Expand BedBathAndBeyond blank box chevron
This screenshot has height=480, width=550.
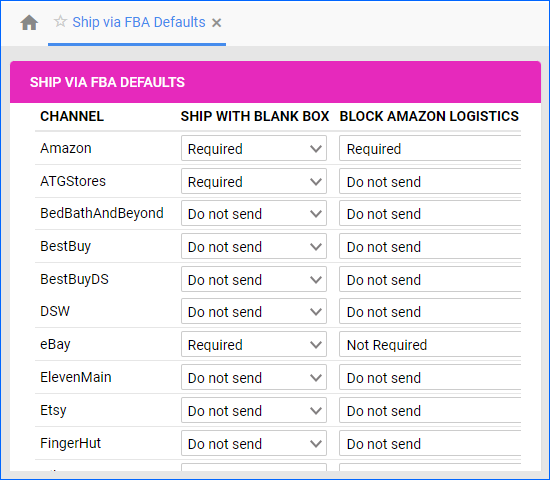point(316,214)
